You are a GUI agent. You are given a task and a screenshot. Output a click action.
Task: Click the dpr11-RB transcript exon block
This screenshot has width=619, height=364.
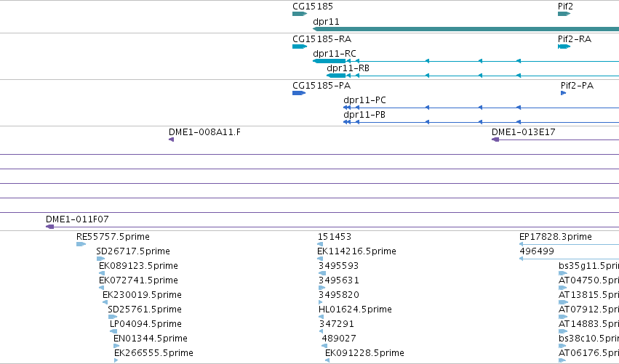click(x=336, y=76)
